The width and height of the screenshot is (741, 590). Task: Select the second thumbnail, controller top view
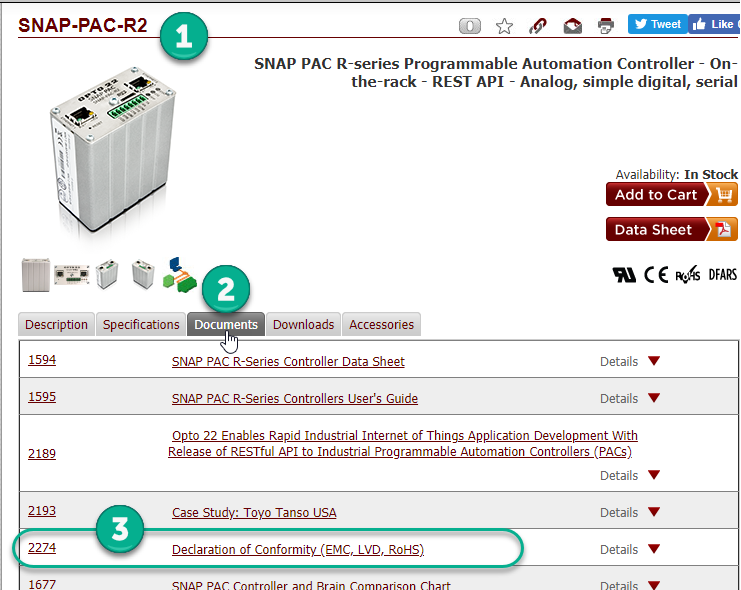71,275
